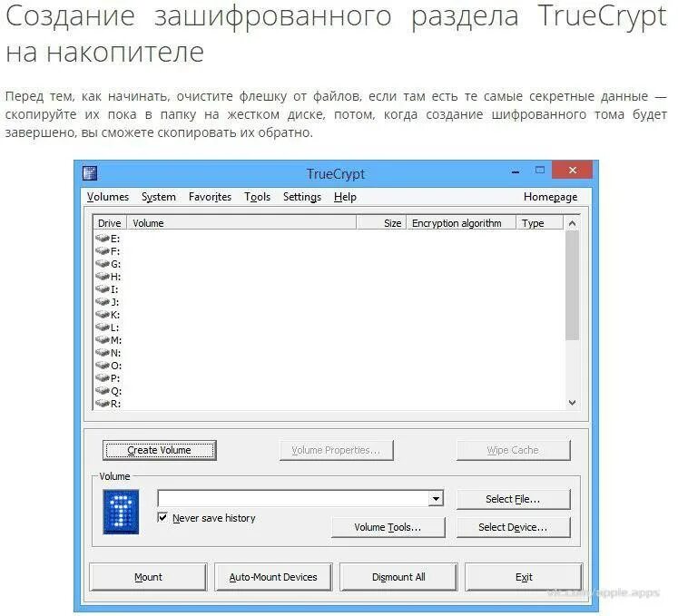Select drive G: icon in the list
This screenshot has width=678, height=616.
coord(103,264)
